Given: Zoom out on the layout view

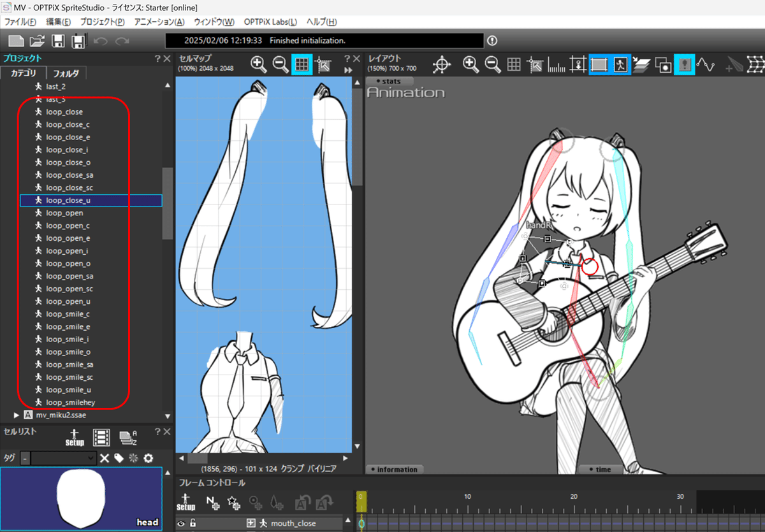Looking at the screenshot, I should coord(492,64).
